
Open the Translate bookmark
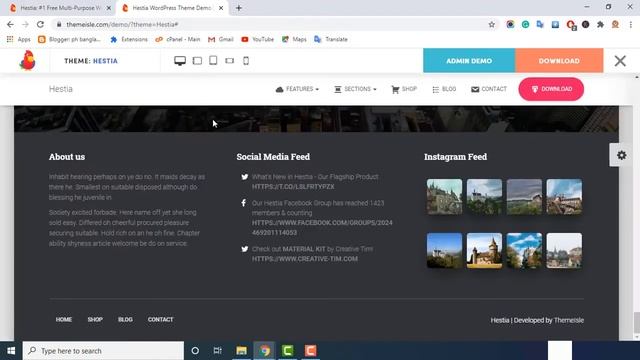click(x=331, y=39)
